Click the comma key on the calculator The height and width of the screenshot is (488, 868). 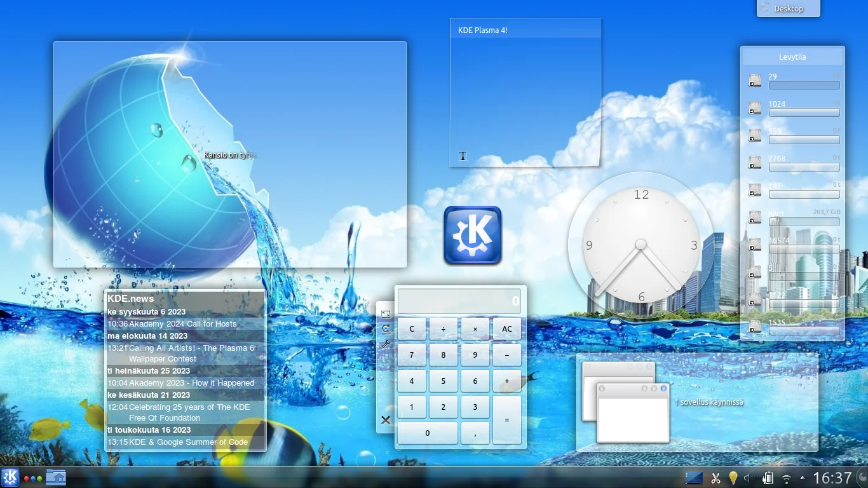pos(475,433)
